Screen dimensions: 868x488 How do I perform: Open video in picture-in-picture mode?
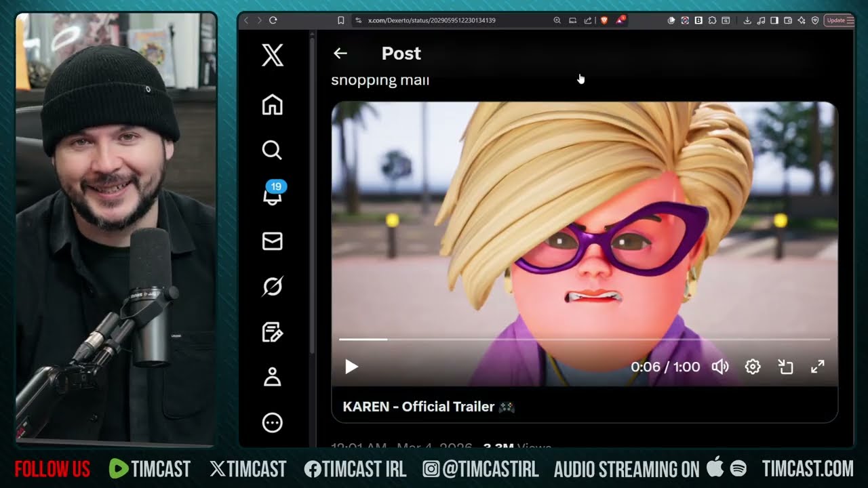click(x=785, y=367)
